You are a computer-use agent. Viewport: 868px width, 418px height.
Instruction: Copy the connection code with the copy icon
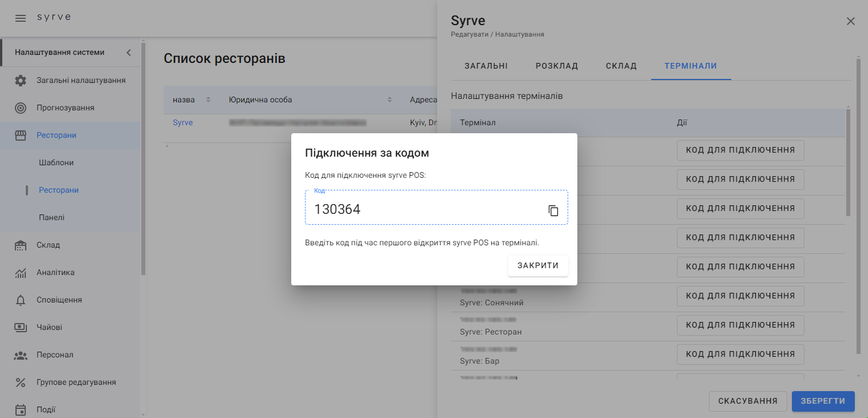click(553, 210)
